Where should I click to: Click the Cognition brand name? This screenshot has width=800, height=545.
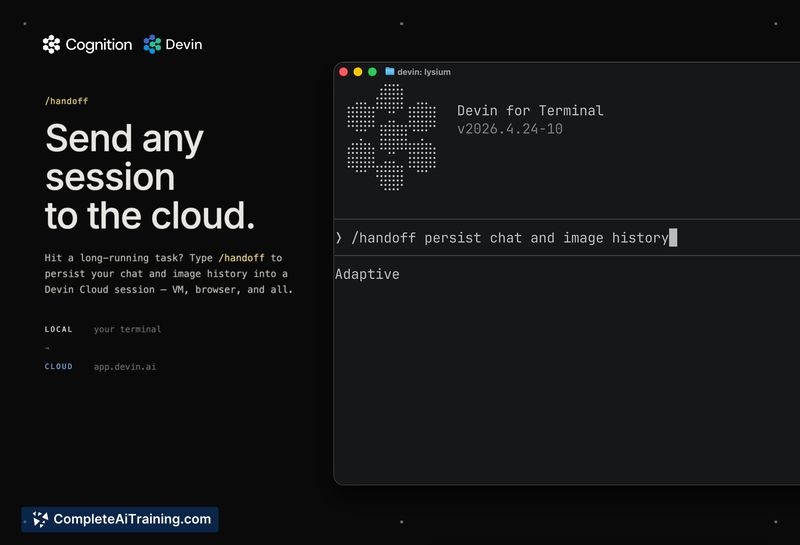pos(98,45)
